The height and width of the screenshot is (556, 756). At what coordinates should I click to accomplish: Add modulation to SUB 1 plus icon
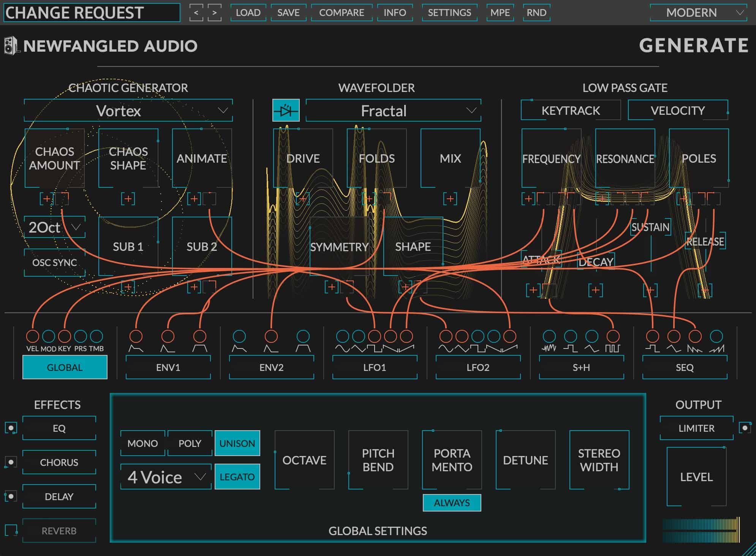point(128,287)
